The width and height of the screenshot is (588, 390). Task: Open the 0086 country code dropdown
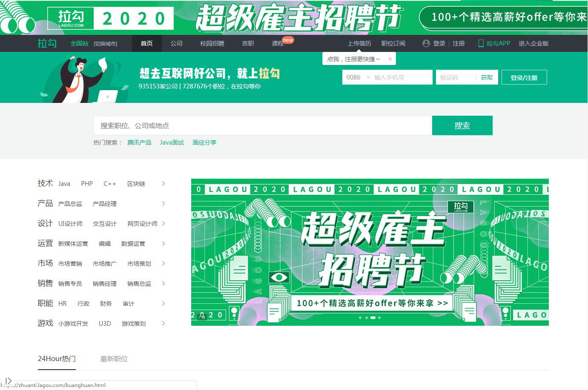click(x=359, y=77)
